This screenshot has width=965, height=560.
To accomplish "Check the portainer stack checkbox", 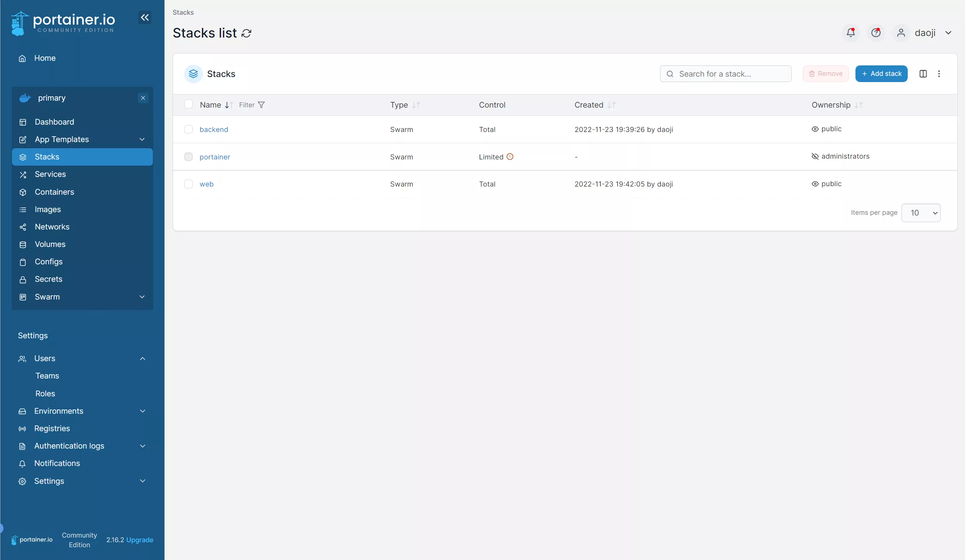I will pos(189,157).
